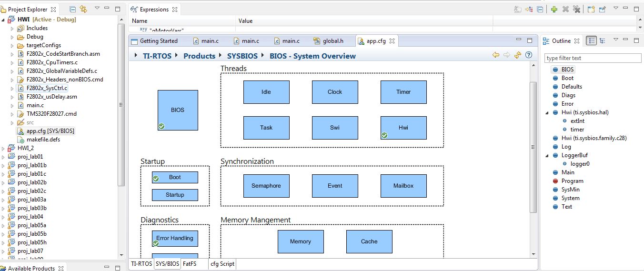Image resolution: width=644 pixels, height=271 pixels.
Task: Click the back arrow in System Overview
Action: pyautogui.click(x=496, y=55)
